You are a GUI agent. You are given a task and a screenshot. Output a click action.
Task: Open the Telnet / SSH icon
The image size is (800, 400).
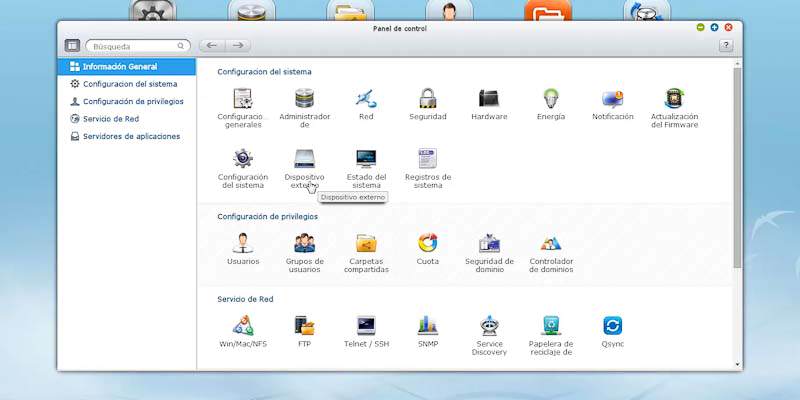click(366, 326)
